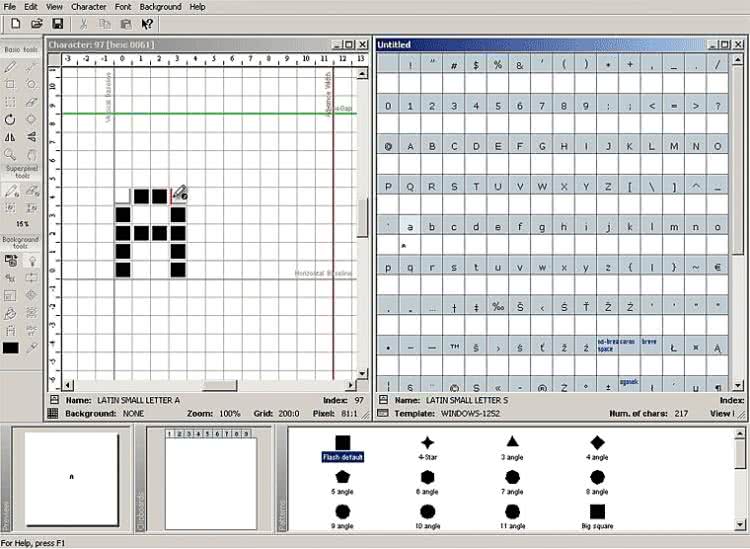This screenshot has height=549, width=750.
Task: Select the Rectangle drawing tool
Action: (x=10, y=85)
